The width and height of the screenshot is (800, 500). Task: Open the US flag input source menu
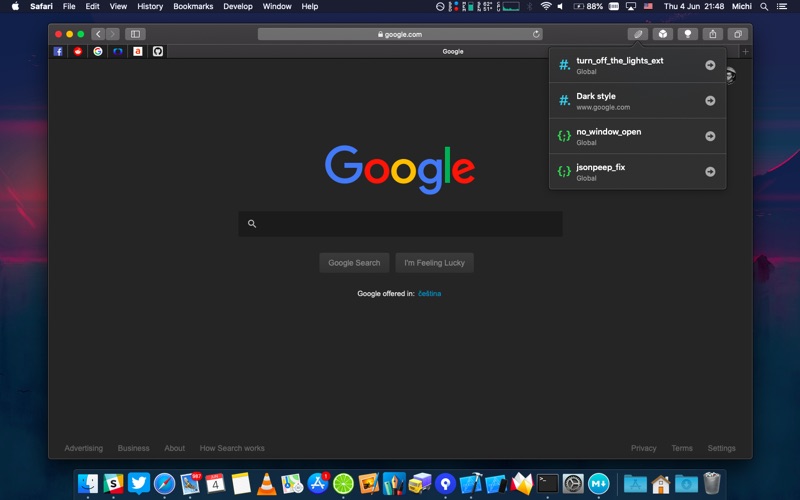(x=648, y=6)
